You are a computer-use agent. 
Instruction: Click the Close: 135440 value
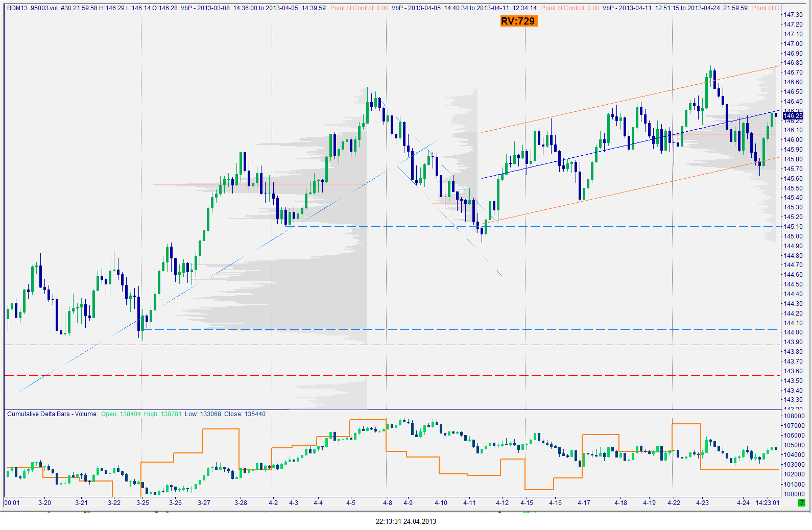[x=245, y=414]
